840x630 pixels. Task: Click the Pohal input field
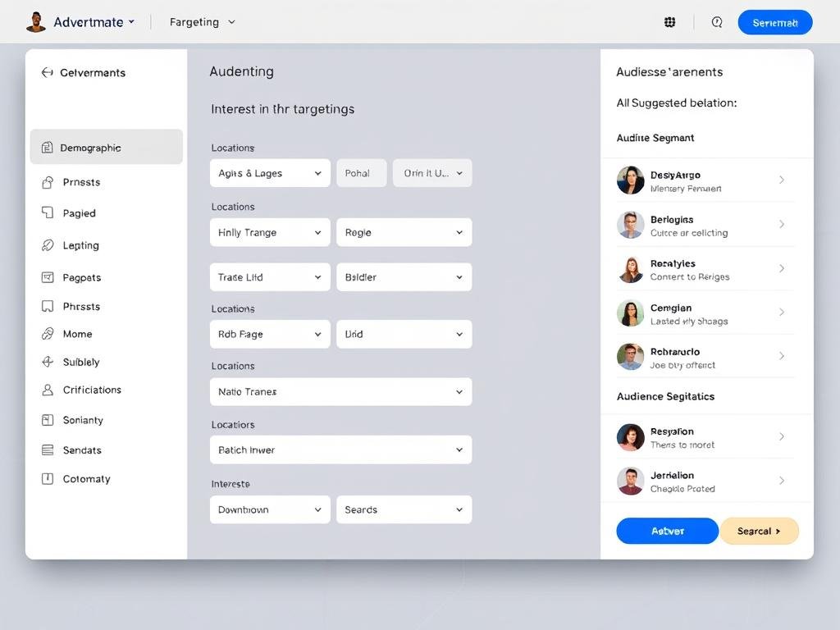point(361,173)
